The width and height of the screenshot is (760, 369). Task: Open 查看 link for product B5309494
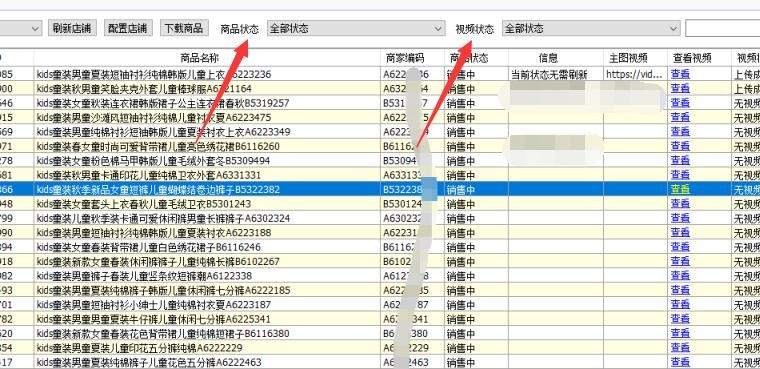coord(680,160)
